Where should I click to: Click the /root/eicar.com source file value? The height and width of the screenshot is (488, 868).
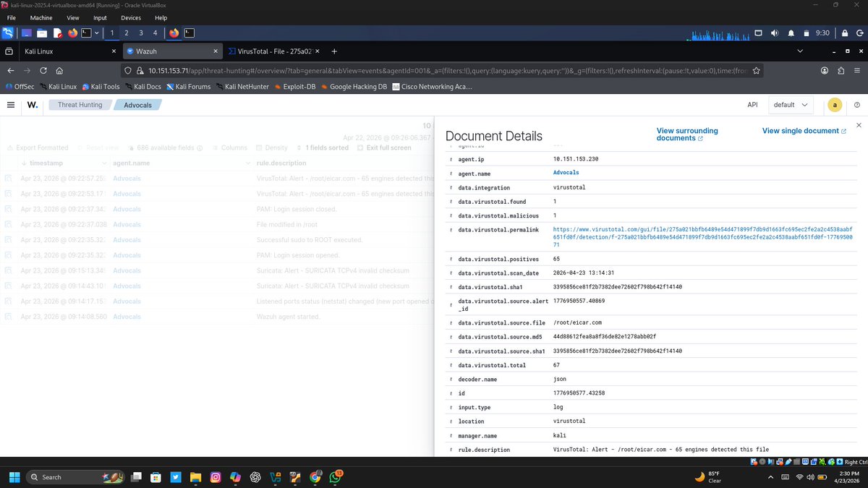(577, 322)
